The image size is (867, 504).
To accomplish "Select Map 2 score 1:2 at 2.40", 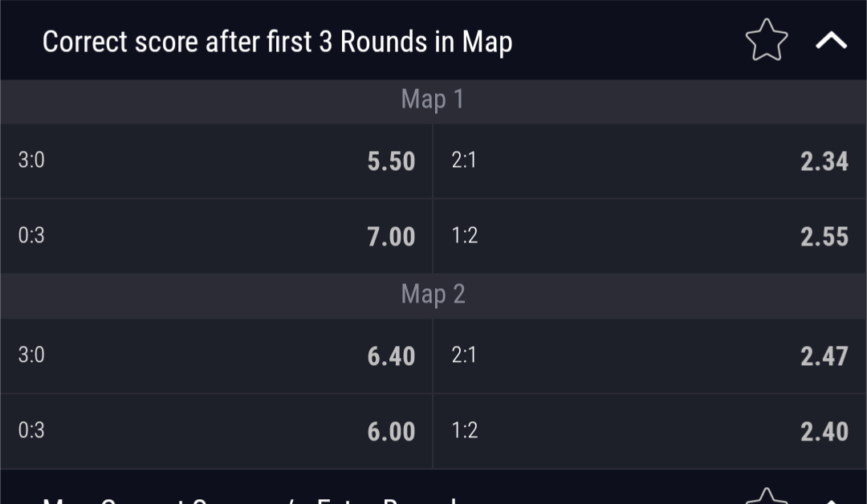I will [649, 431].
